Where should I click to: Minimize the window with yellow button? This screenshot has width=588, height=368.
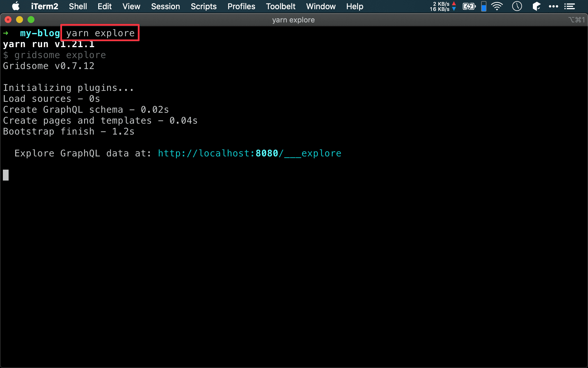(x=20, y=20)
